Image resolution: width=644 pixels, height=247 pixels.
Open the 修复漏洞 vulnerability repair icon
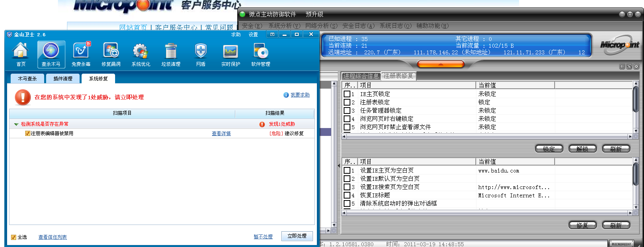111,54
